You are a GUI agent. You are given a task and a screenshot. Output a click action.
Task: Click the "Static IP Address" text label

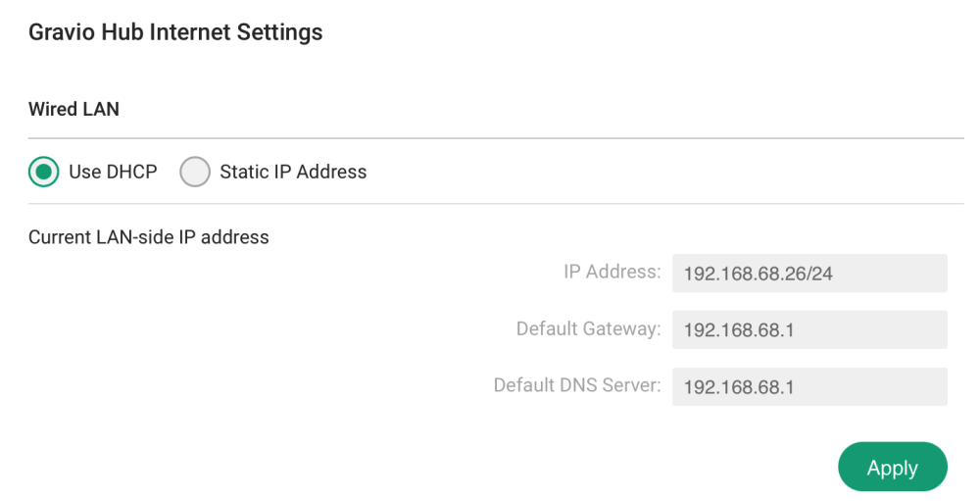coord(293,172)
